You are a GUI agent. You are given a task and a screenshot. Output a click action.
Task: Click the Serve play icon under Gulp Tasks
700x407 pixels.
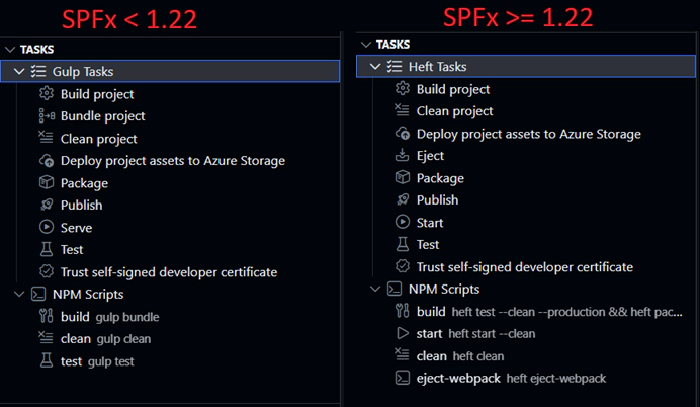46,227
